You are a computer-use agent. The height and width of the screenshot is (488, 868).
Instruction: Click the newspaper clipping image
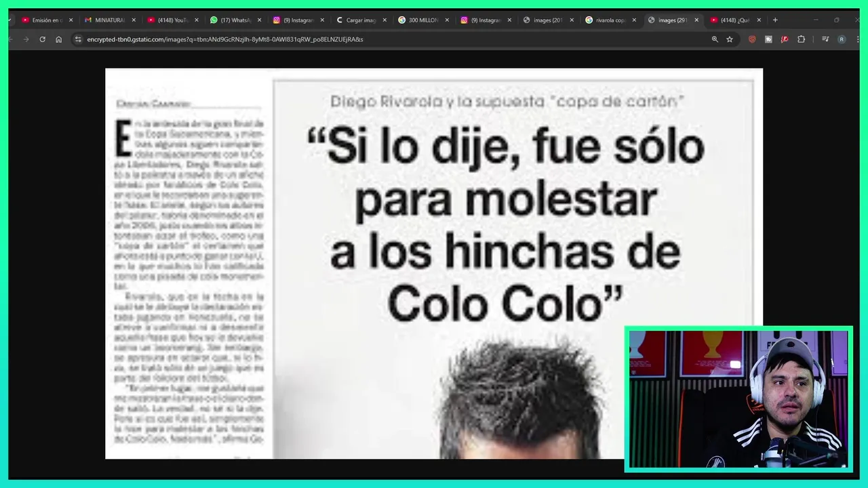(x=434, y=264)
